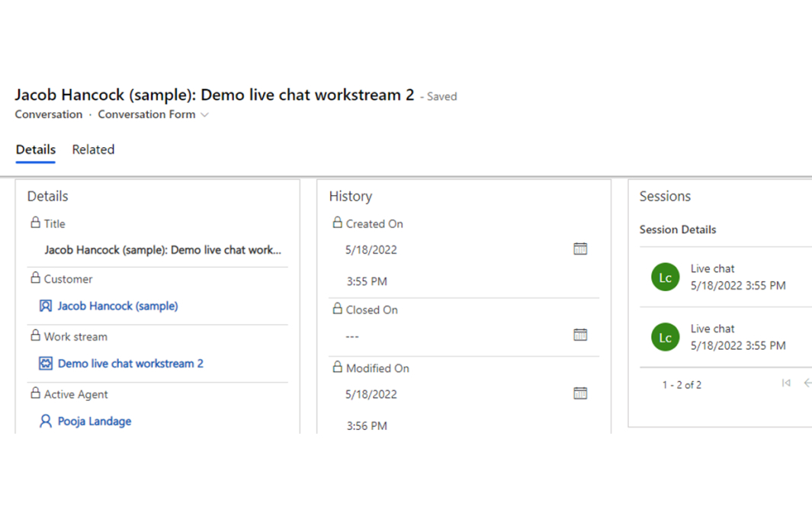The width and height of the screenshot is (812, 510).
Task: Open calendar picker for Created On date
Action: click(580, 249)
